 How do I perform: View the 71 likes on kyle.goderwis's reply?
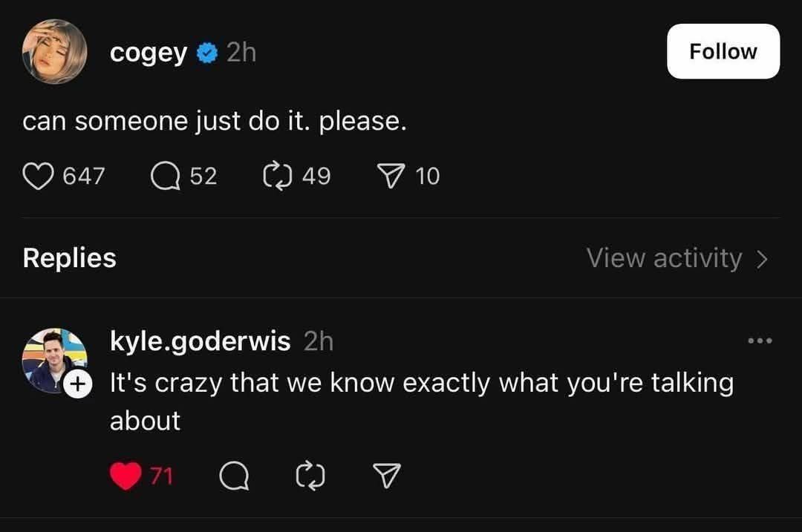162,476
